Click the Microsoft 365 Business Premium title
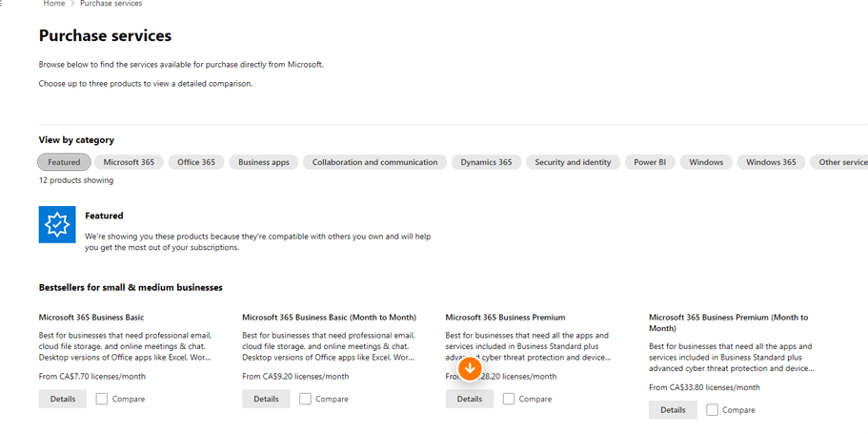This screenshot has width=868, height=434. coord(505,318)
